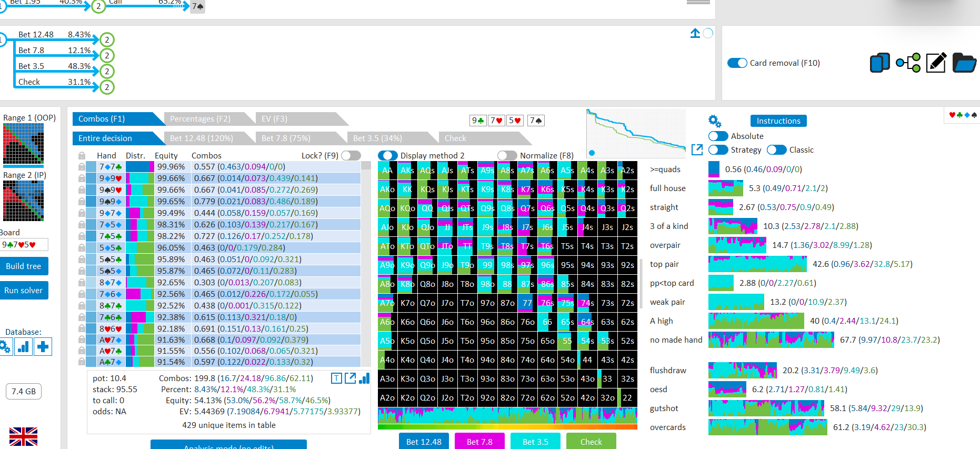Open the Range 2 (IP) thumbnail

(x=23, y=201)
